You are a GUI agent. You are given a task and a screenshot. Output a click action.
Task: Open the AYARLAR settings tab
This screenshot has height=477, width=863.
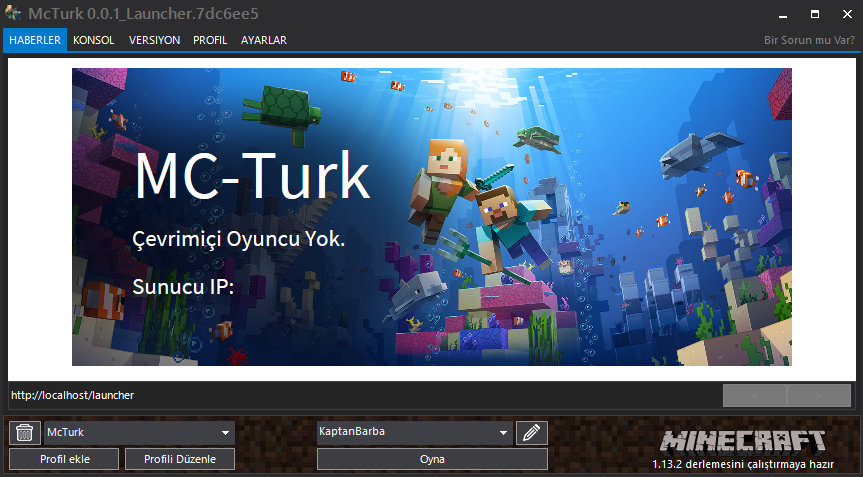tap(264, 40)
